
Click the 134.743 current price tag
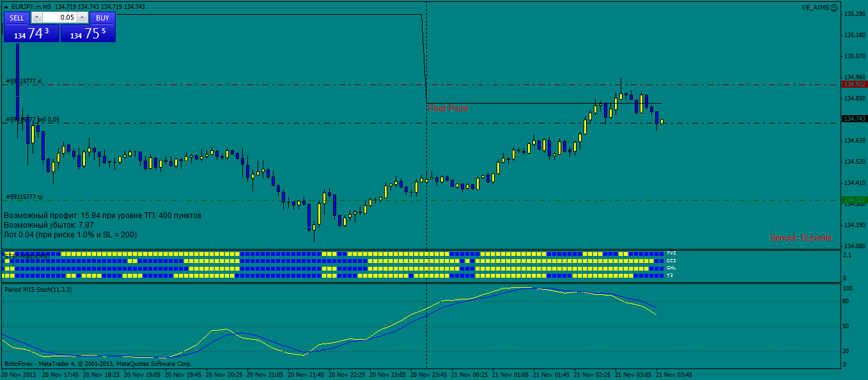854,119
